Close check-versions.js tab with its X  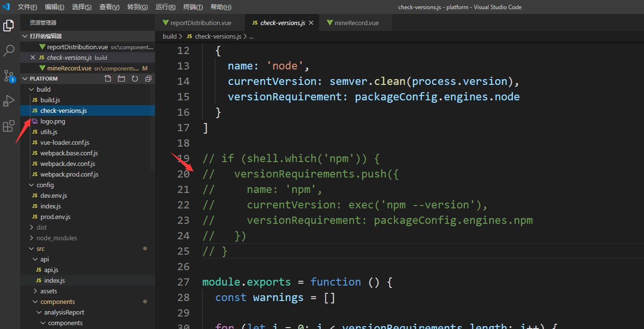point(311,23)
